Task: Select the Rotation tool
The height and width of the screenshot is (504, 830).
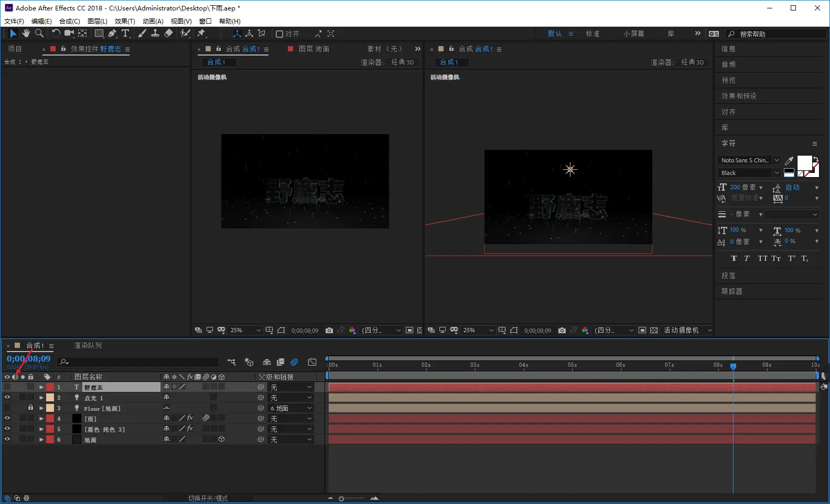Action: coord(56,34)
